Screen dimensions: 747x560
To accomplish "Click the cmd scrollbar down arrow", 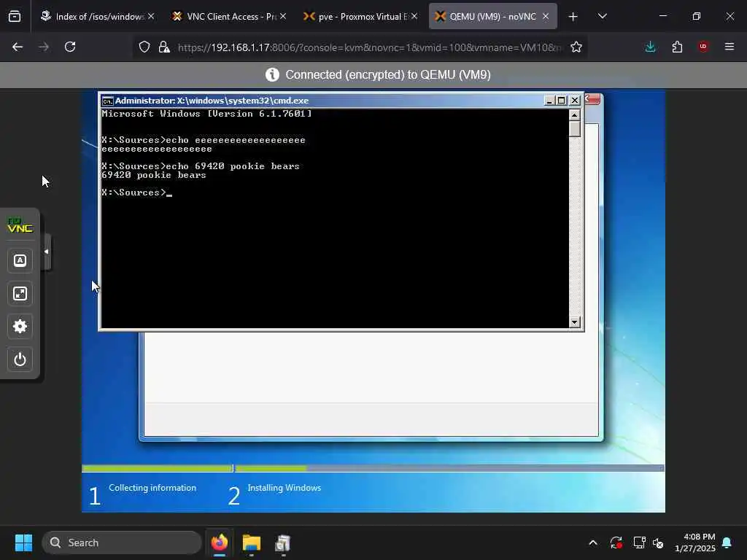I will point(575,322).
